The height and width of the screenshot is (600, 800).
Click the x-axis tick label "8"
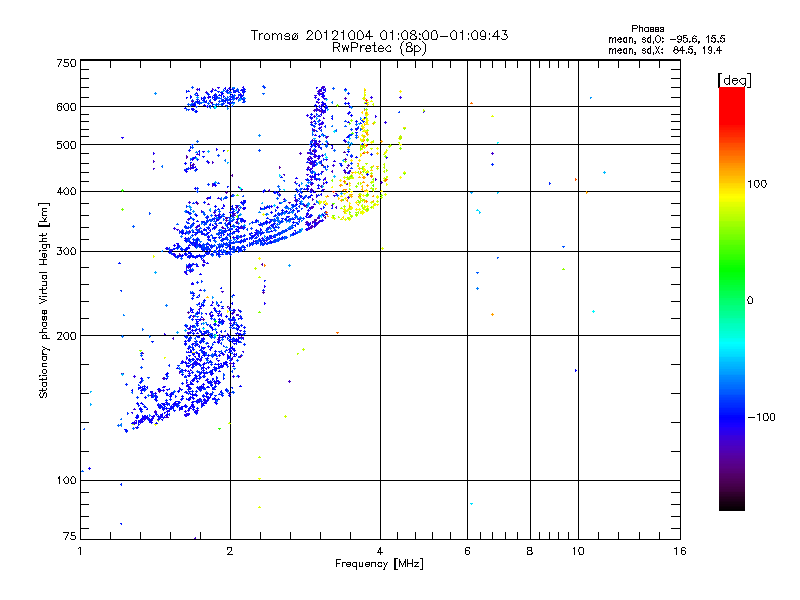[530, 551]
